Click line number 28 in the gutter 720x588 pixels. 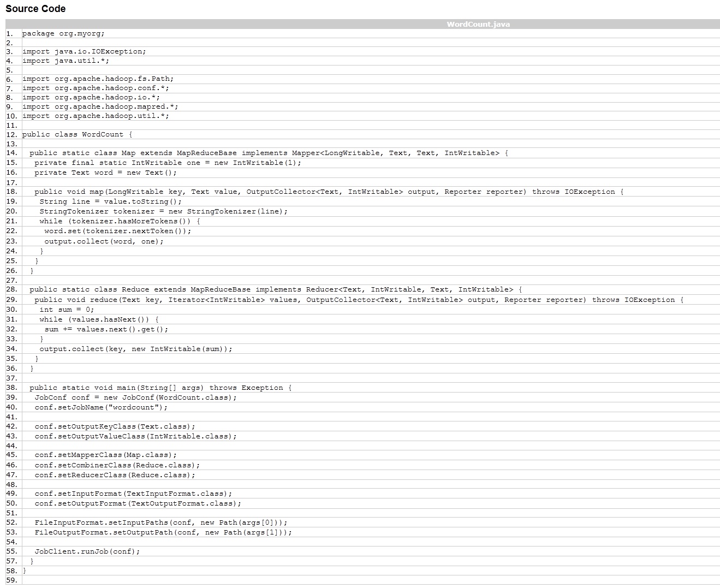point(11,289)
